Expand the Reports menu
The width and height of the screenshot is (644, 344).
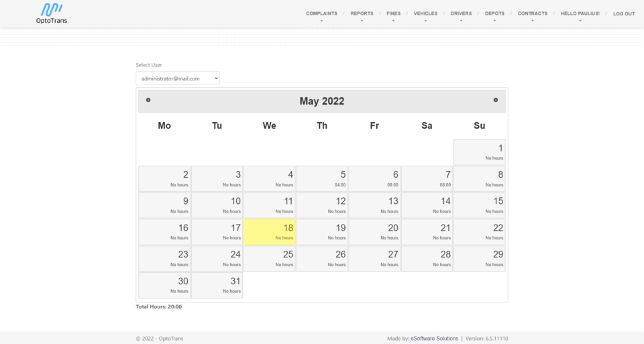pyautogui.click(x=362, y=13)
